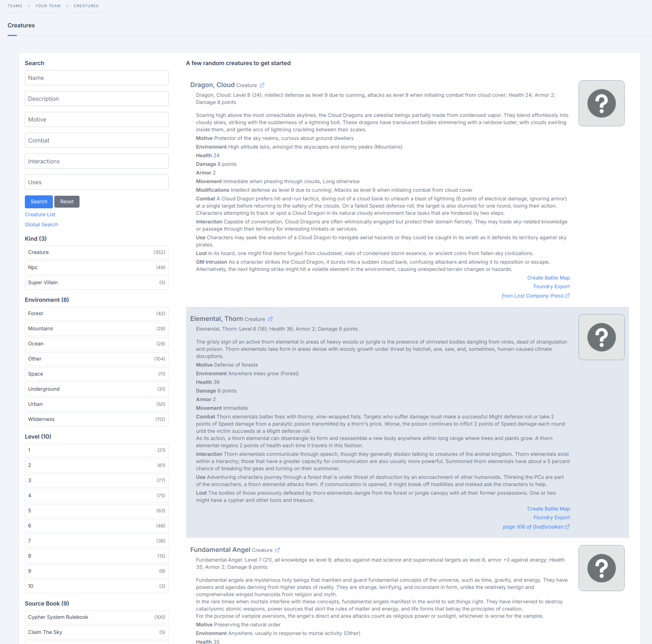Open Elemental, Thorn external link icon
This screenshot has height=644, width=652.
[270, 319]
